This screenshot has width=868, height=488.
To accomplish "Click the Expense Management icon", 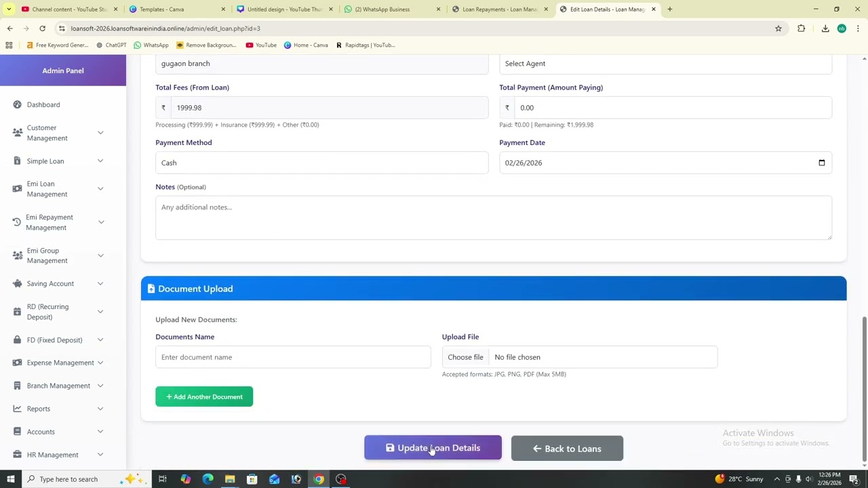I will point(17,363).
